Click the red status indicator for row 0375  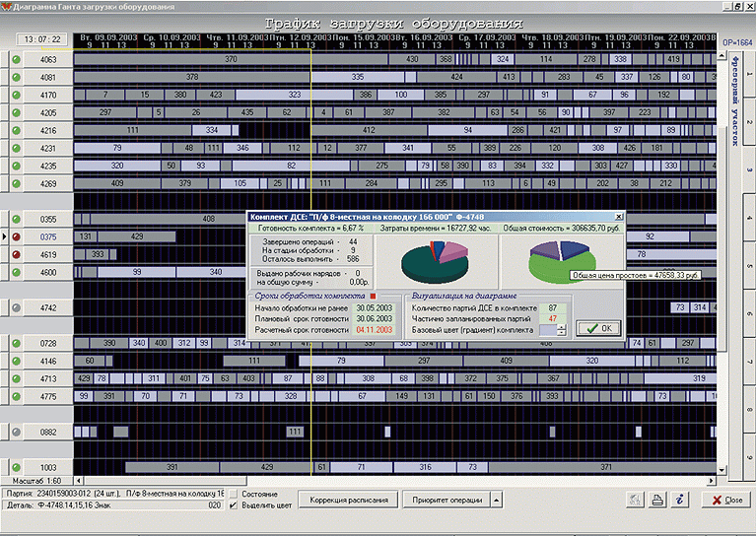pyautogui.click(x=17, y=236)
